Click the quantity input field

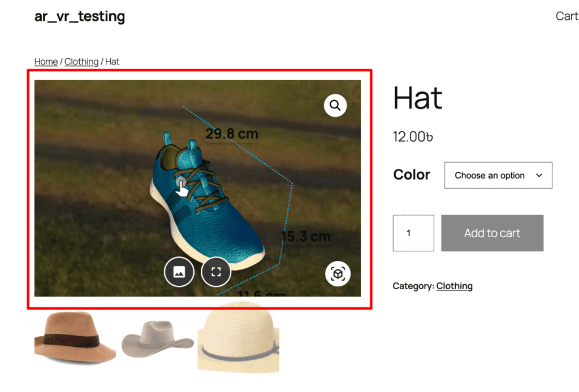(413, 233)
